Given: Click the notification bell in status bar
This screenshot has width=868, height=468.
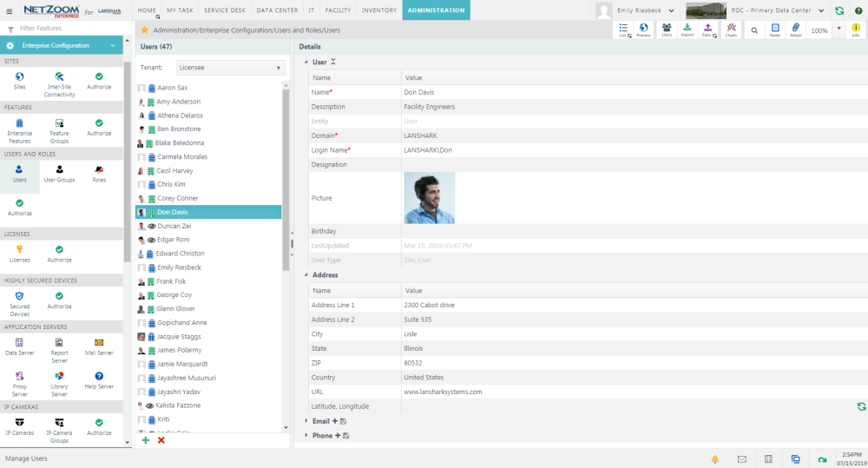Looking at the screenshot, I should pos(715,458).
